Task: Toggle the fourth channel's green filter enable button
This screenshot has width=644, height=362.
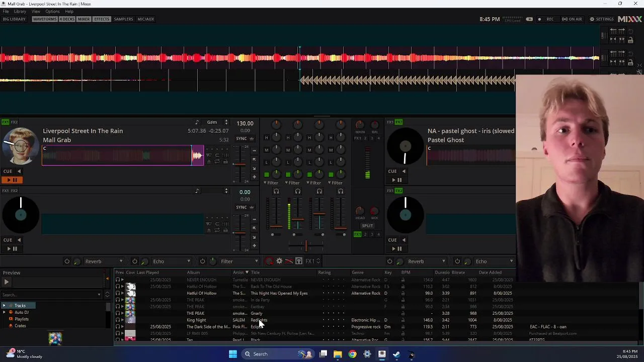Action: (x=331, y=175)
